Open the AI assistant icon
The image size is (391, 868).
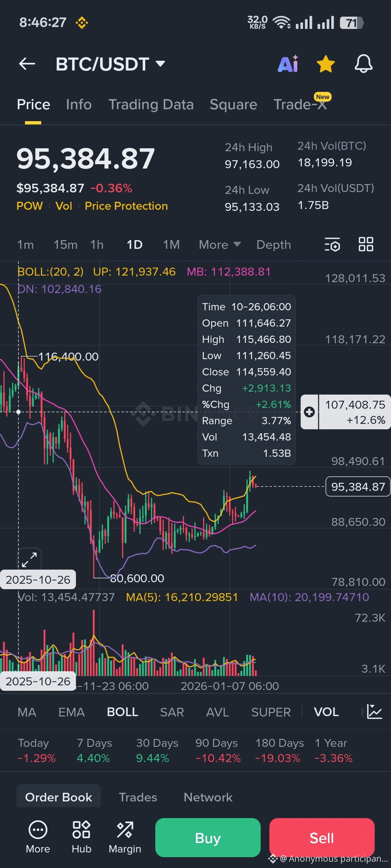pos(288,64)
